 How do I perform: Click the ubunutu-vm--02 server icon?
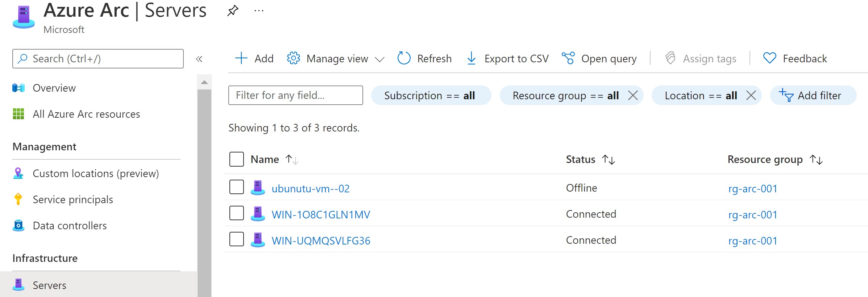click(x=258, y=188)
